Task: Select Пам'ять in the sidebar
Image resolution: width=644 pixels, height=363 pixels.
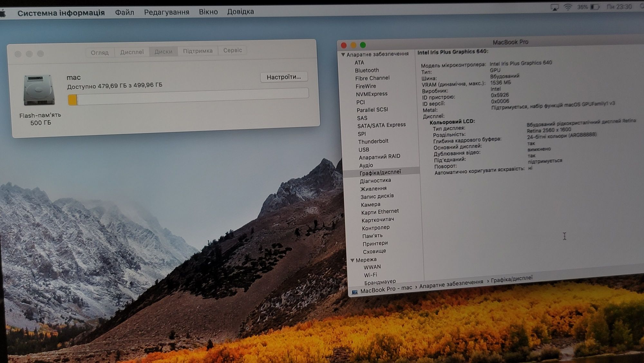Action: (x=372, y=236)
